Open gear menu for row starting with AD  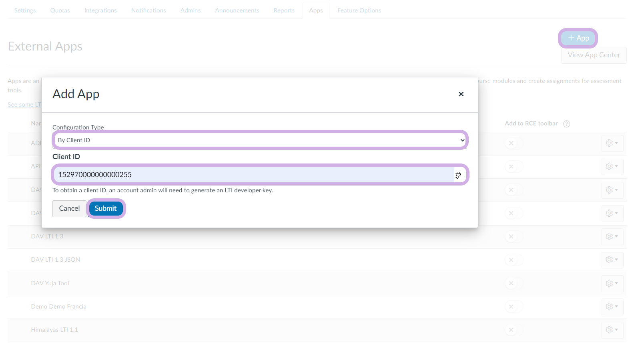point(612,143)
